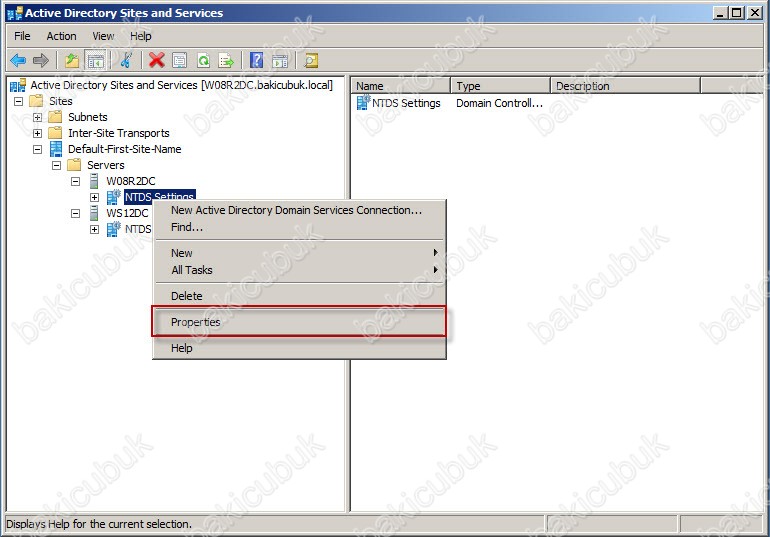Expand the Subnets node
770x537 pixels.
(37, 117)
